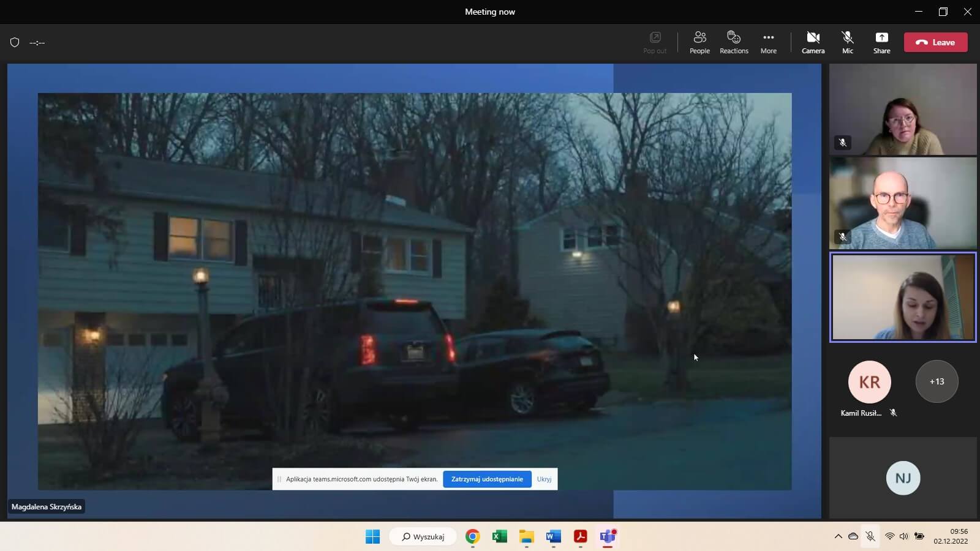Restore down the meeting window
The width and height of the screenshot is (980, 551).
pyautogui.click(x=943, y=12)
